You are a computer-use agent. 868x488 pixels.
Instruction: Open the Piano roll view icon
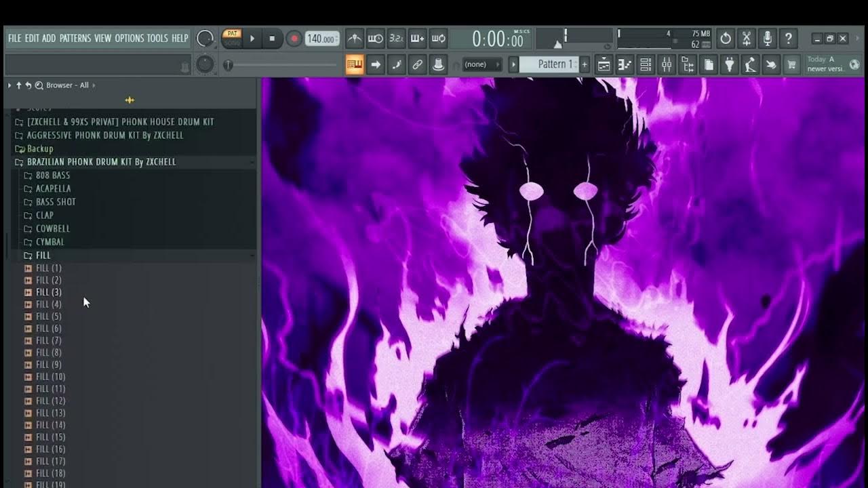pyautogui.click(x=625, y=65)
